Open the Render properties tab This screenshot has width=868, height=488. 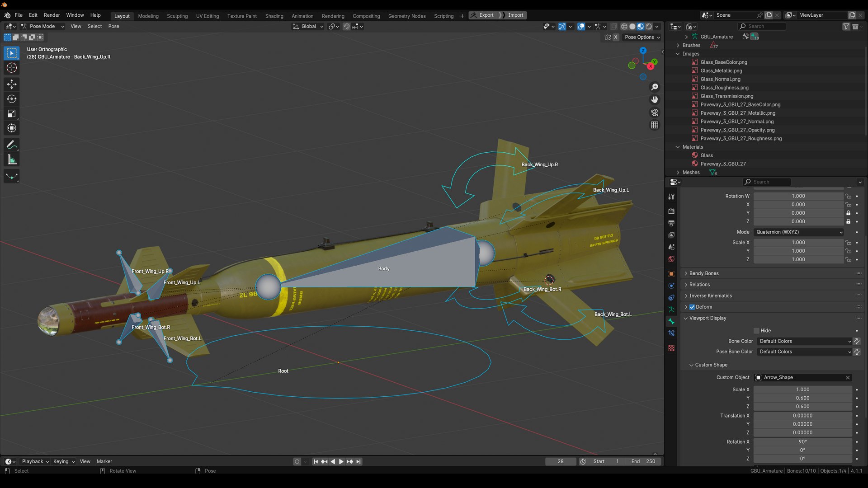[671, 211]
